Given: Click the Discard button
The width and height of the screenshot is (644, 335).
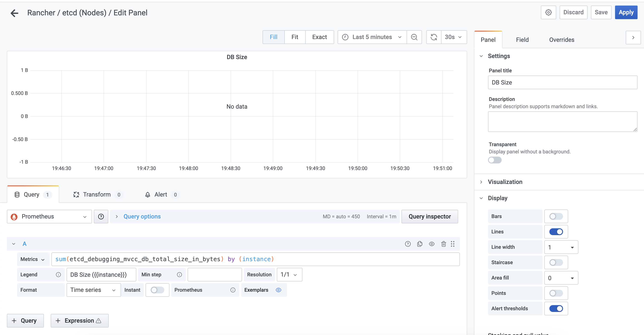Looking at the screenshot, I should 573,12.
